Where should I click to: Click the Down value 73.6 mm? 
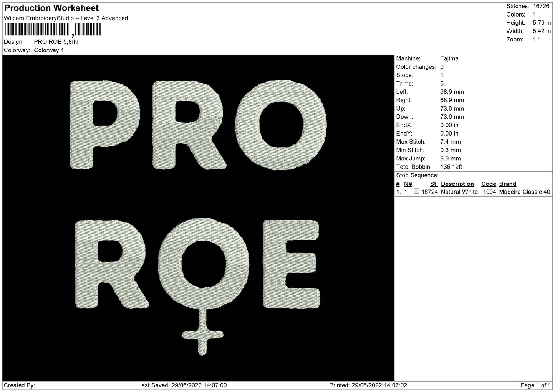coord(452,117)
